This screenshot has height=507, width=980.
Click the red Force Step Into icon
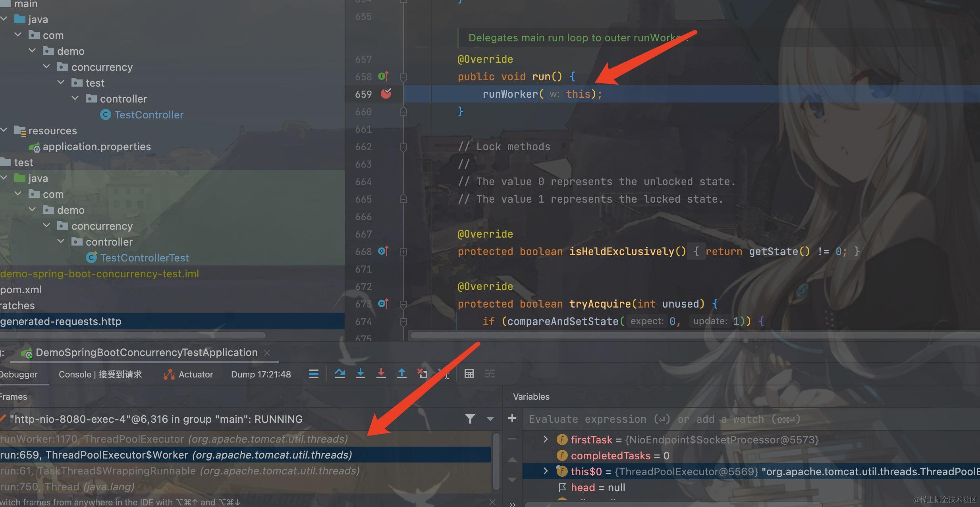coord(381,374)
